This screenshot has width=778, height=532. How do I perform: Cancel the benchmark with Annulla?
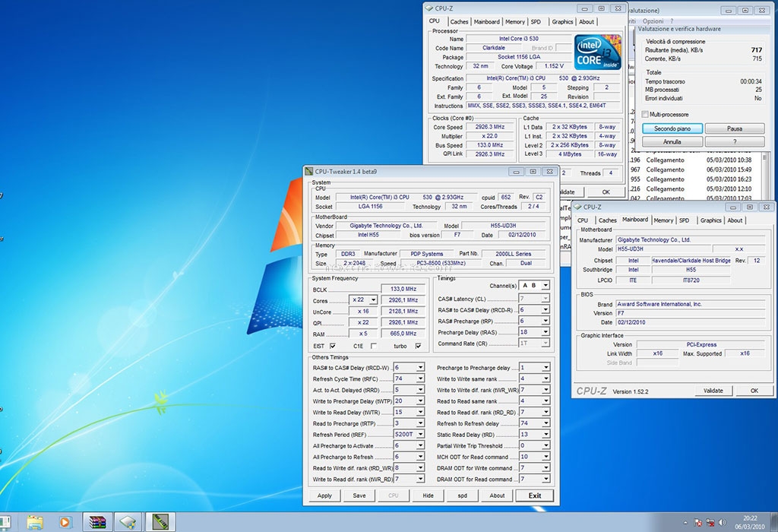coord(672,142)
